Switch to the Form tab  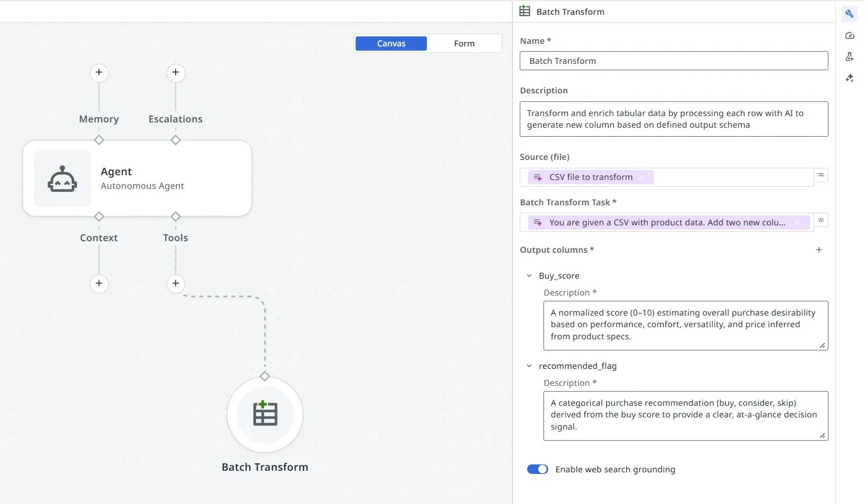(464, 43)
